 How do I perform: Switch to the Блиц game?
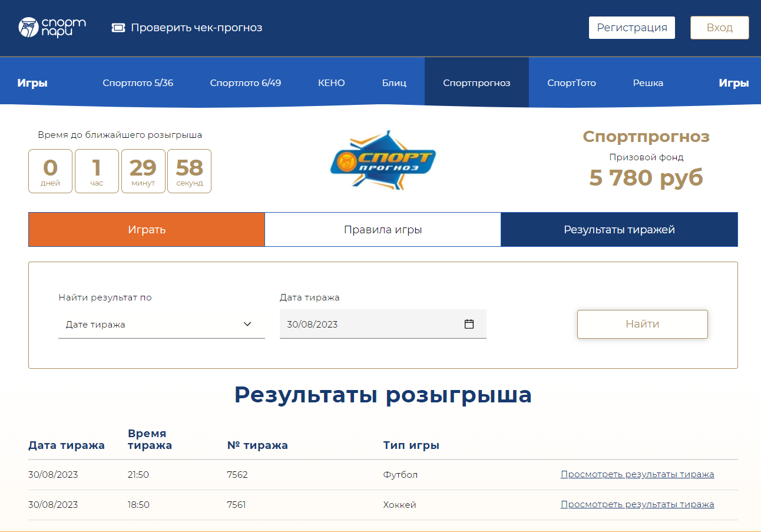394,83
